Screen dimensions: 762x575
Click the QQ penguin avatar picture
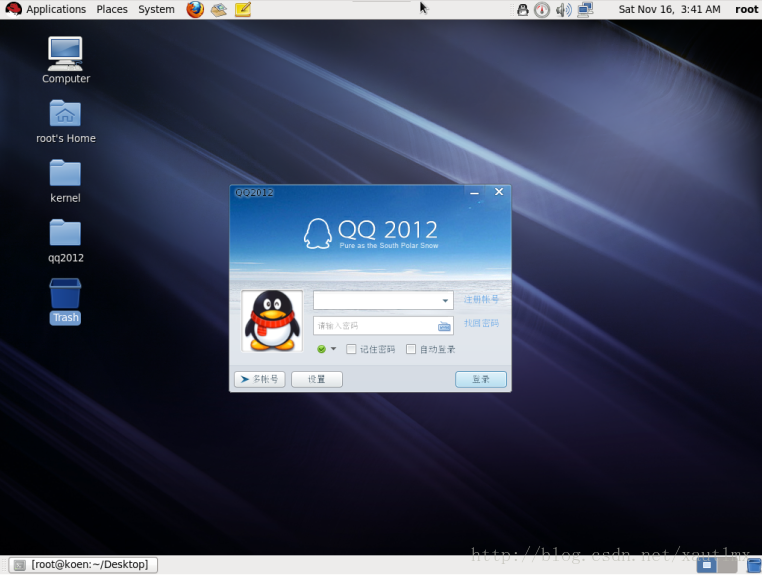[x=272, y=321]
